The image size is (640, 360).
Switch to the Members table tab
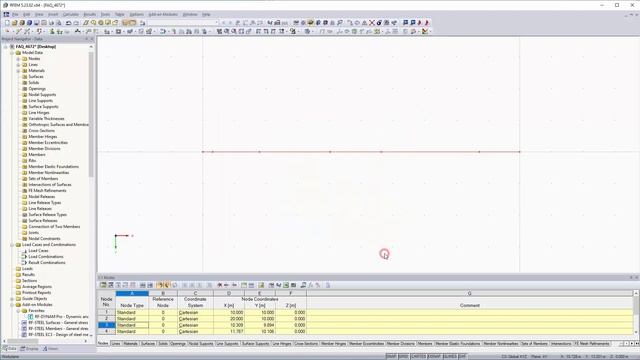pos(424,344)
